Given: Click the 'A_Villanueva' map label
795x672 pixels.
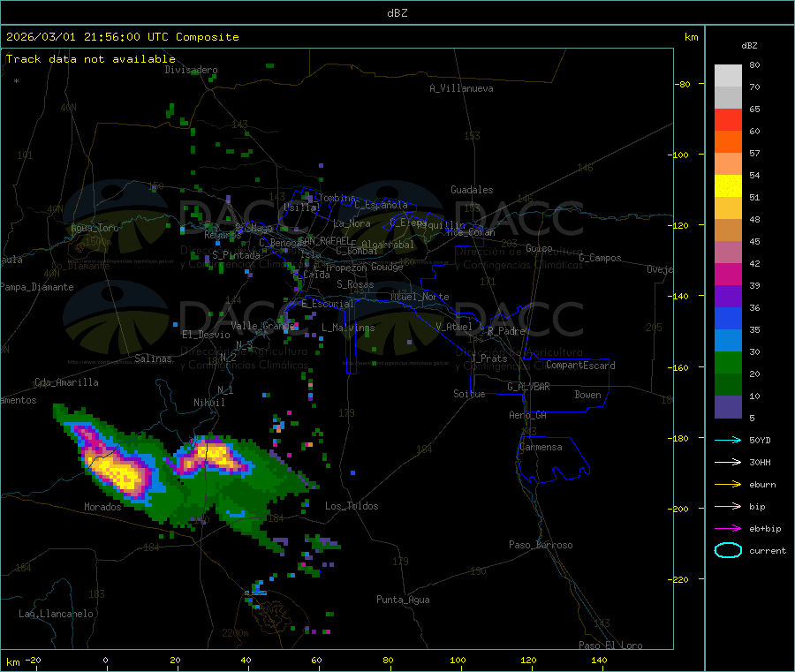Looking at the screenshot, I should [x=461, y=88].
